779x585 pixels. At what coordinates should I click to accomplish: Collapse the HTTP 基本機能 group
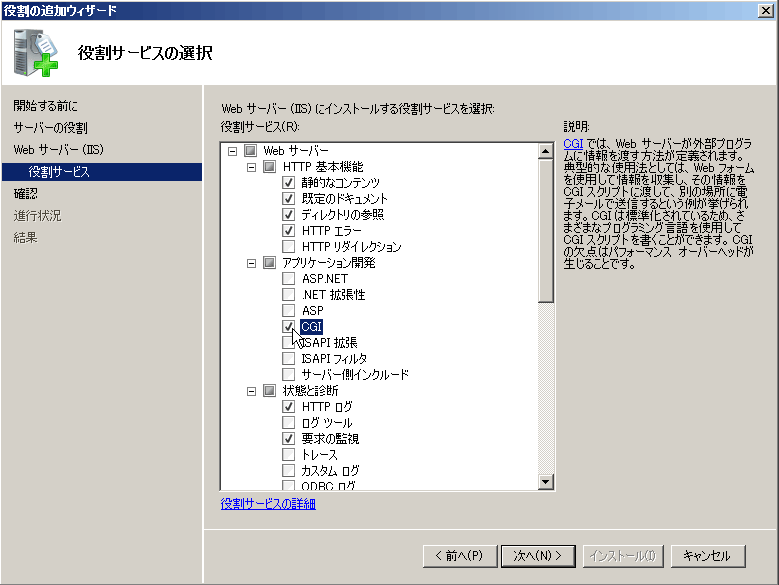click(251, 167)
